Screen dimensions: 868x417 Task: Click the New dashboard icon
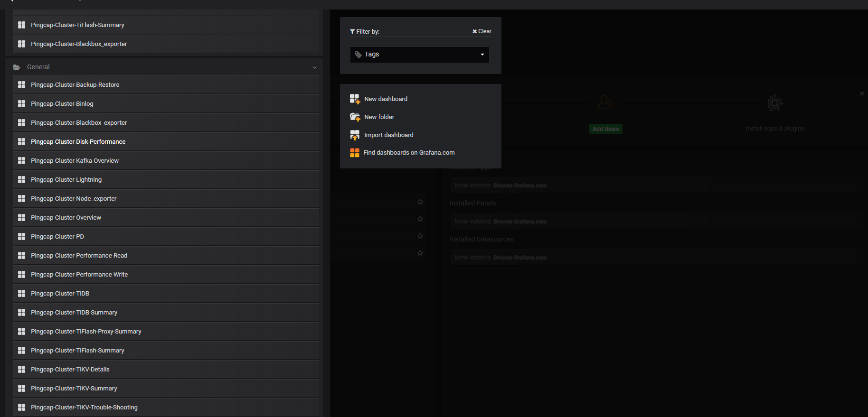(x=355, y=99)
